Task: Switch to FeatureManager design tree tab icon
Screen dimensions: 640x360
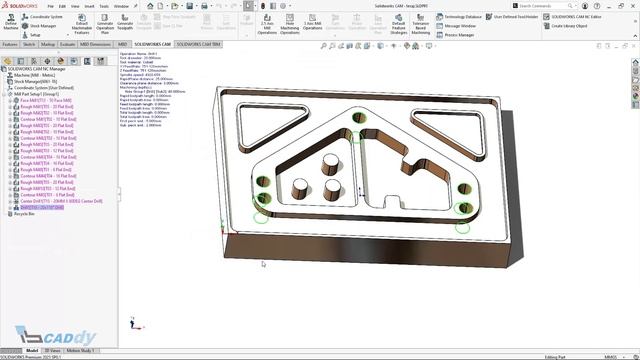Action: point(7,61)
